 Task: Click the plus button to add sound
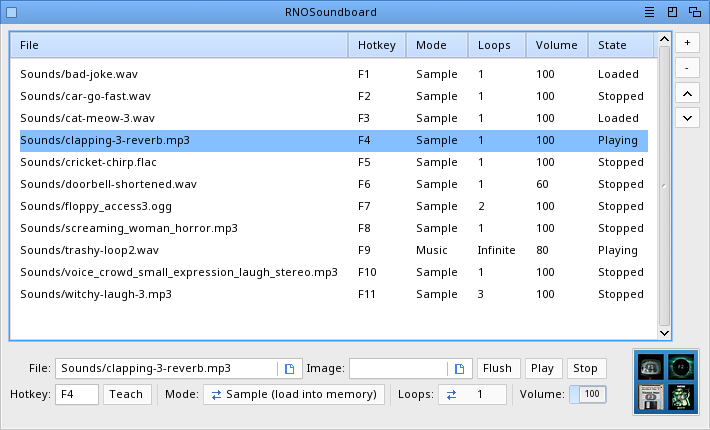click(x=687, y=43)
